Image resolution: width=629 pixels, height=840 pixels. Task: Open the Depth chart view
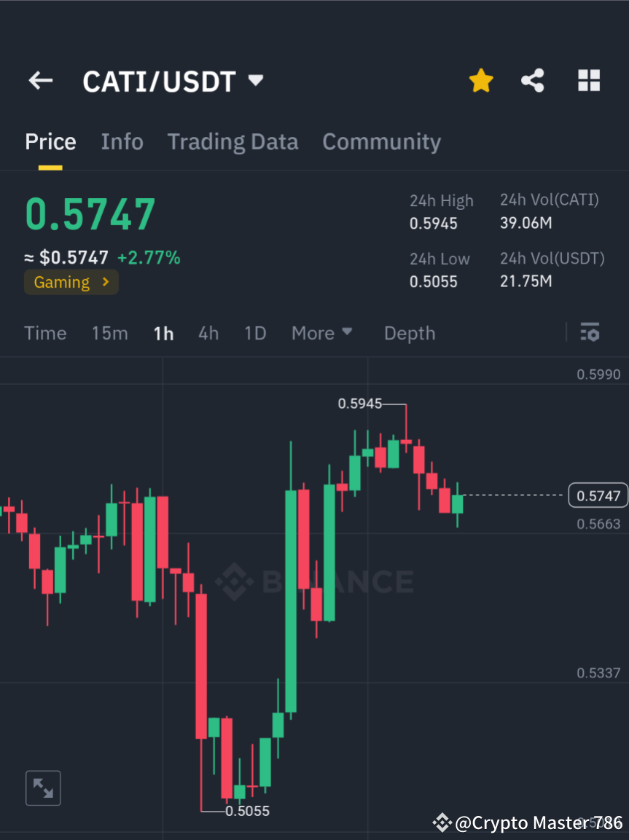click(409, 333)
